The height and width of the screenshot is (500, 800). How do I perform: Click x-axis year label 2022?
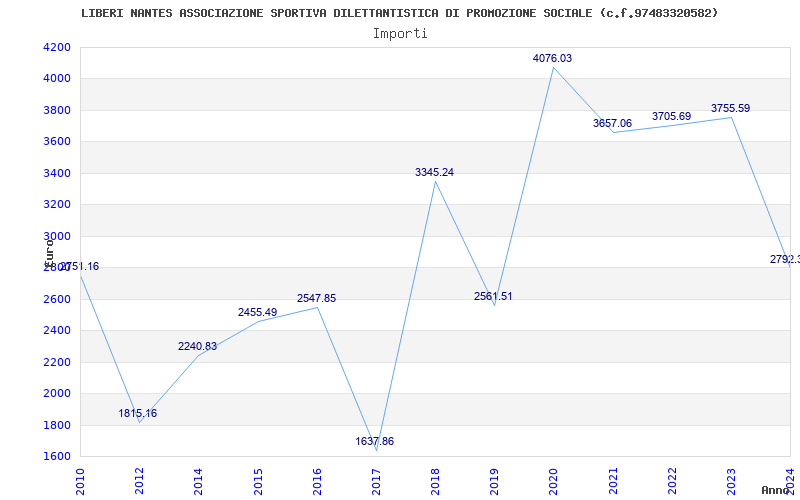672,481
